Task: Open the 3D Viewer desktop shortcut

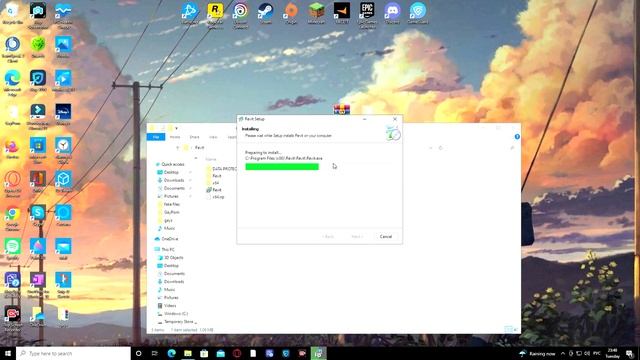Action: [63, 182]
